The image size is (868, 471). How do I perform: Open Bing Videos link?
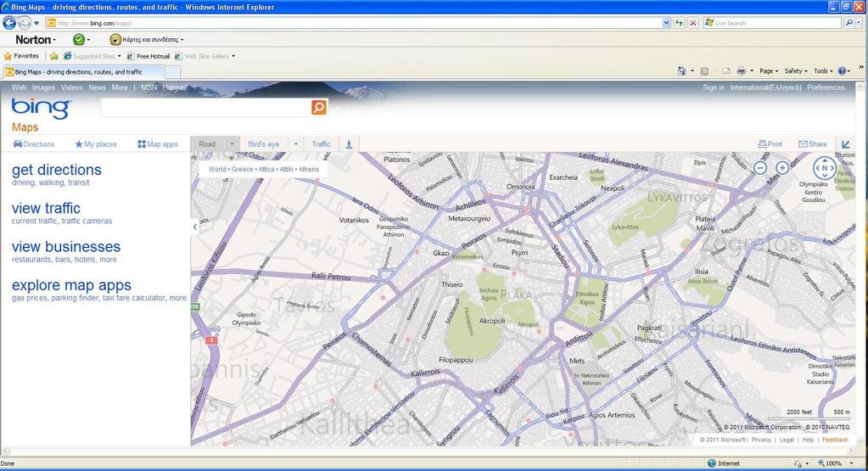click(x=71, y=87)
